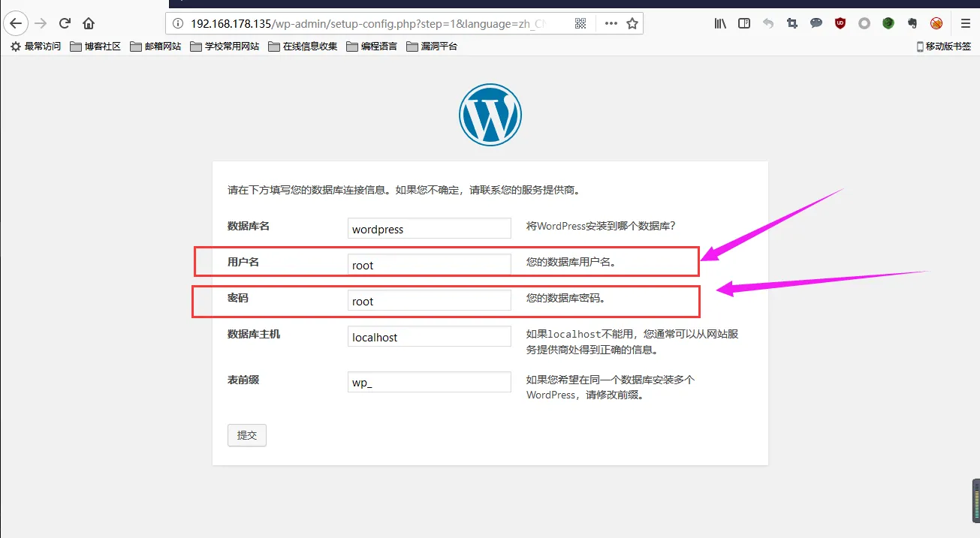980x538 pixels.
Task: Click the grey undo arrow toolbar icon
Action: [768, 23]
